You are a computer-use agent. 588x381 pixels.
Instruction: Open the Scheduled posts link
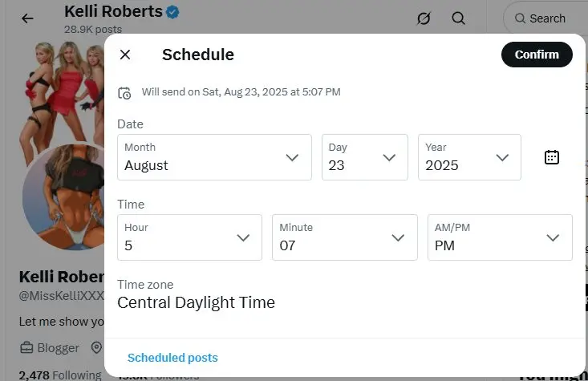[172, 358]
